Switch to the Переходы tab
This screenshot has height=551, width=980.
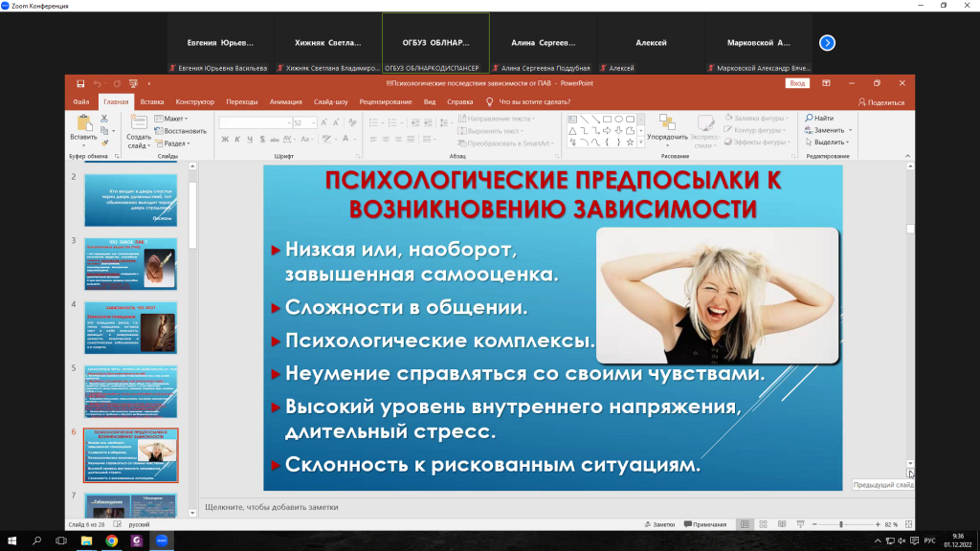[x=242, y=101]
